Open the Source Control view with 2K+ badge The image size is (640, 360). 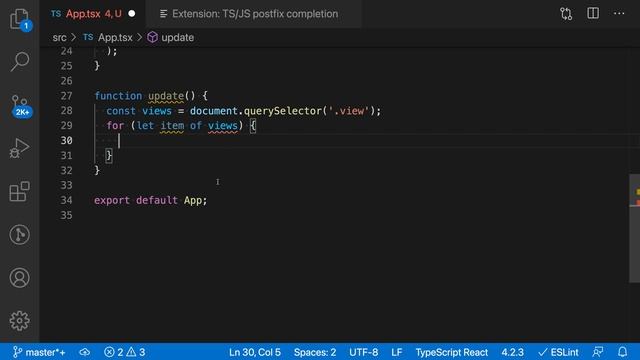[20, 106]
